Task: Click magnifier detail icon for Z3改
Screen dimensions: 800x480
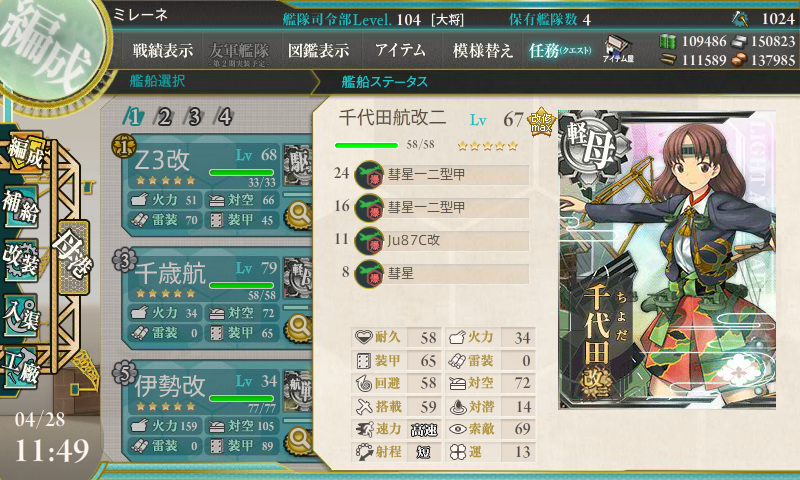Action: (x=299, y=214)
